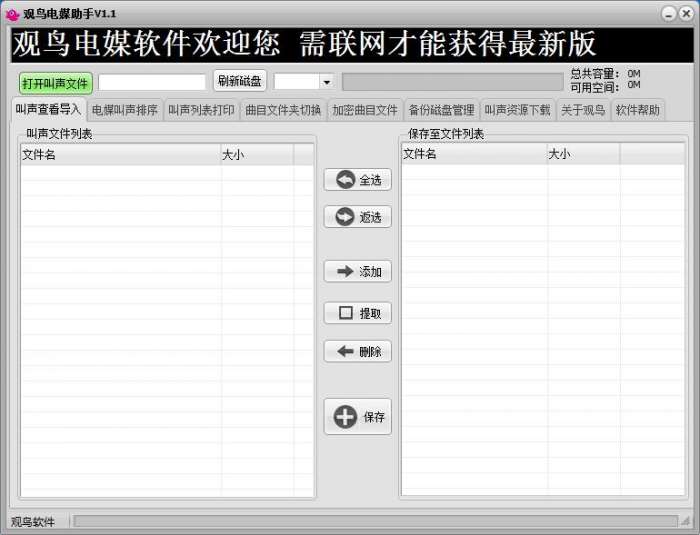
Task: Sort 叫声文件列表 by 文件名 header
Action: coord(121,155)
